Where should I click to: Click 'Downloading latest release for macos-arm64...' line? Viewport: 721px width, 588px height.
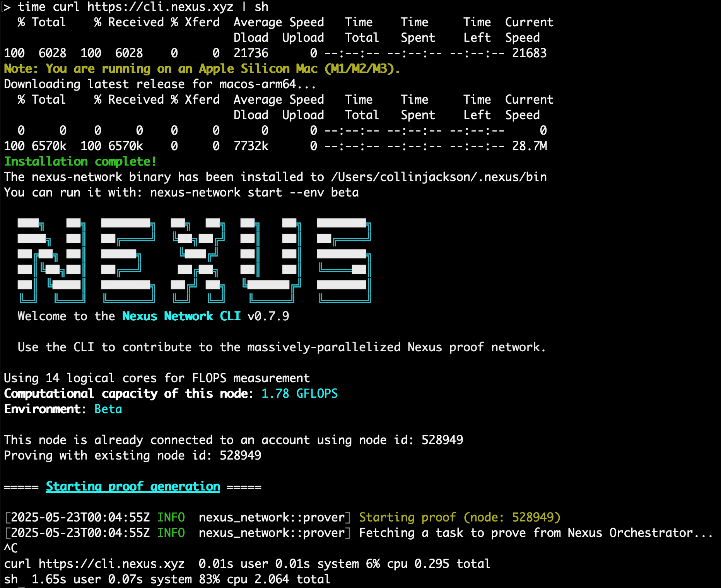point(160,84)
